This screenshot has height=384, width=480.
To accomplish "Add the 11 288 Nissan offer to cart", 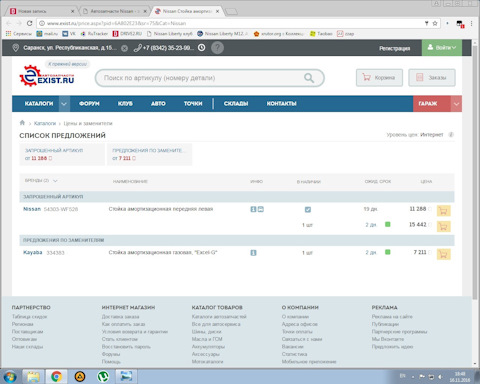I will click(444, 211).
